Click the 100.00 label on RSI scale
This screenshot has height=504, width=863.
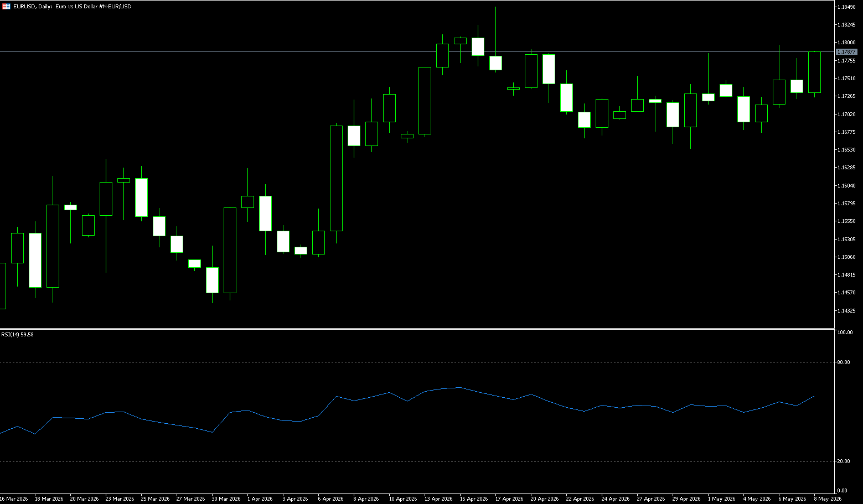pos(845,332)
